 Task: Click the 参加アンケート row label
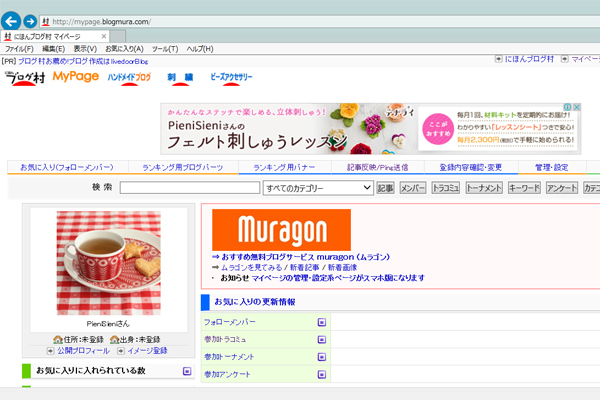coord(227,374)
